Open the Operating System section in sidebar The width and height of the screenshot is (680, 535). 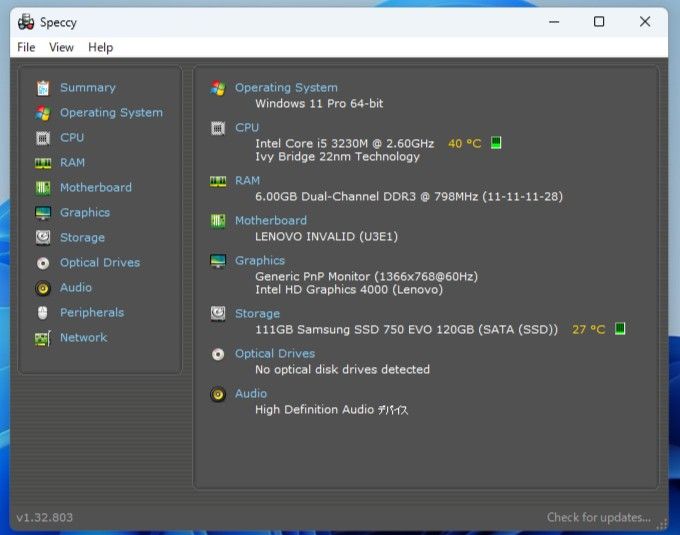pyautogui.click(x=111, y=113)
